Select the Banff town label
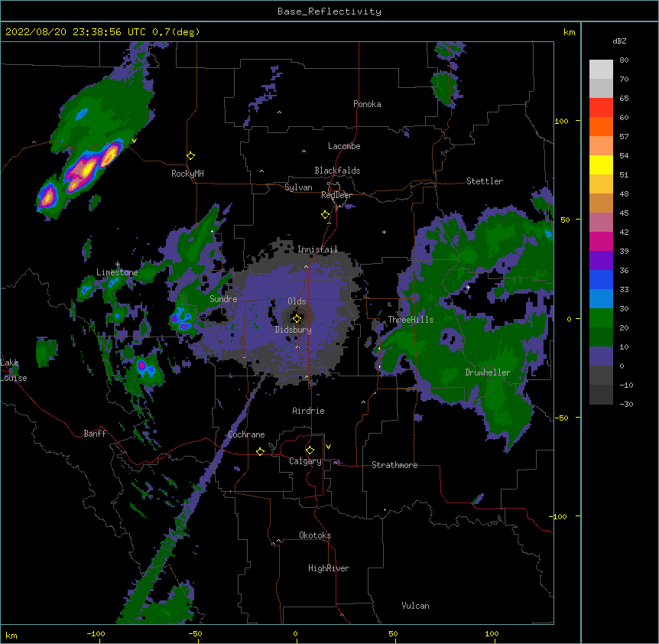Screen dimensions: 659x644 pyautogui.click(x=95, y=434)
